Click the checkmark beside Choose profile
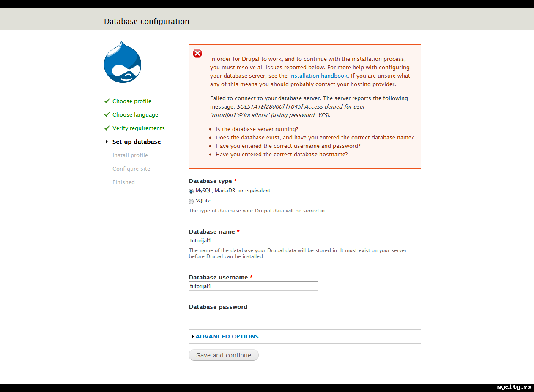Screen dimensions: 534x392 pyautogui.click(x=107, y=101)
